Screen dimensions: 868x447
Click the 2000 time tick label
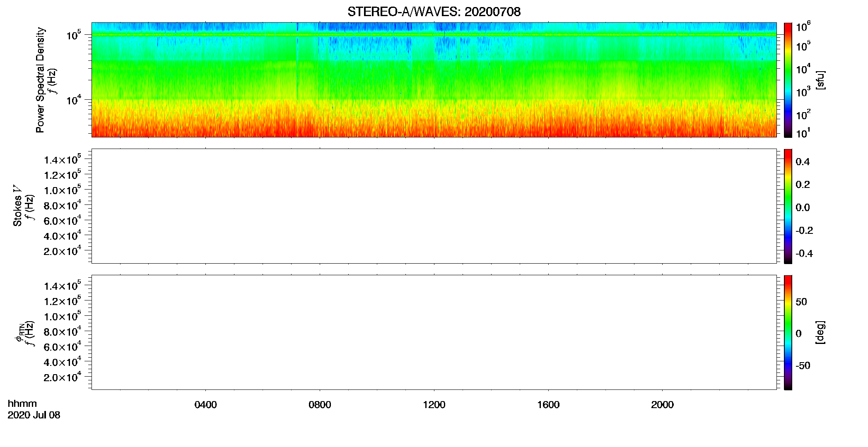tap(662, 405)
